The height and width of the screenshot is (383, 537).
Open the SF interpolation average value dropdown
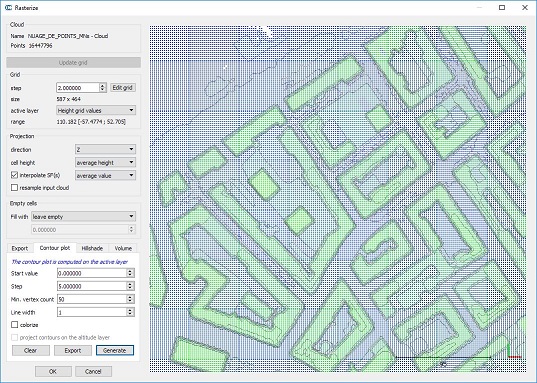pyautogui.click(x=105, y=175)
